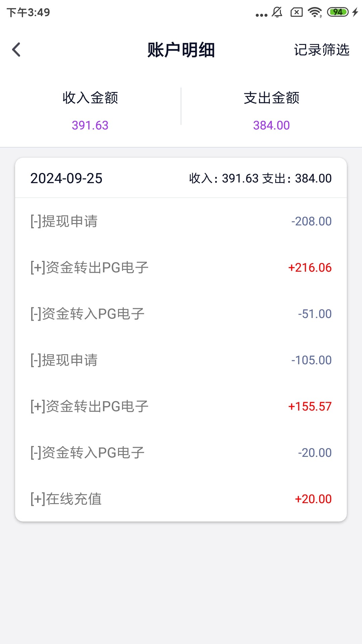Open the -105.00 提现申请 record

click(x=181, y=360)
